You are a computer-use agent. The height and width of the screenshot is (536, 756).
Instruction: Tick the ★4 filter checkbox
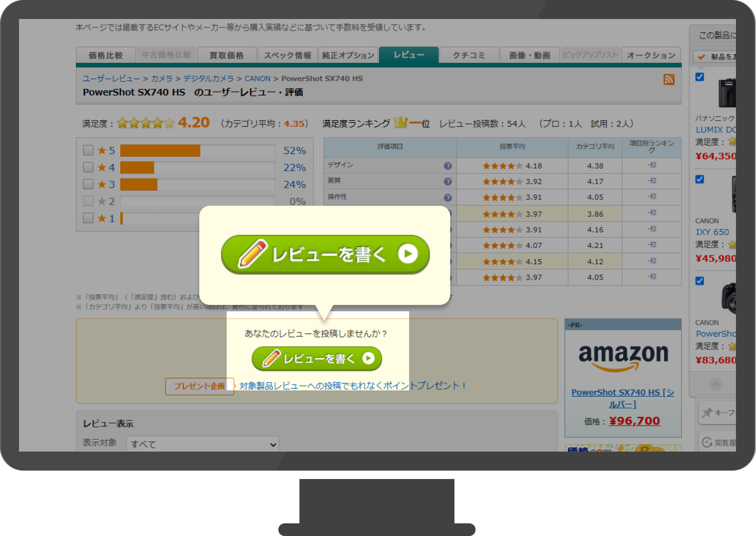89,167
